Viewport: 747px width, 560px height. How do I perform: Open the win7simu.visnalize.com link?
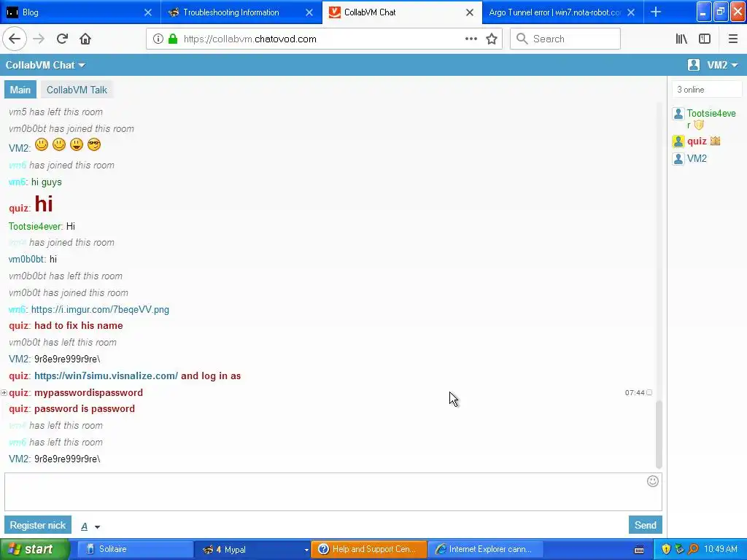coord(106,376)
